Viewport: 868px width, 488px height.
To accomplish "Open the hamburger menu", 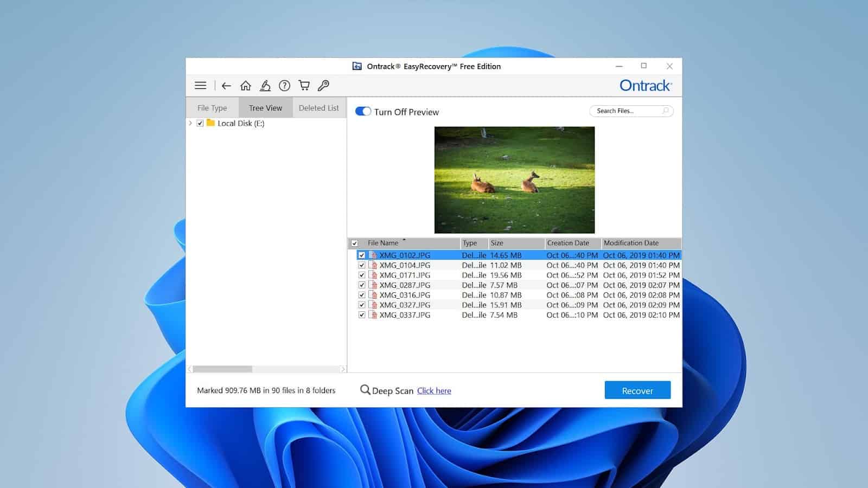I will coord(200,86).
